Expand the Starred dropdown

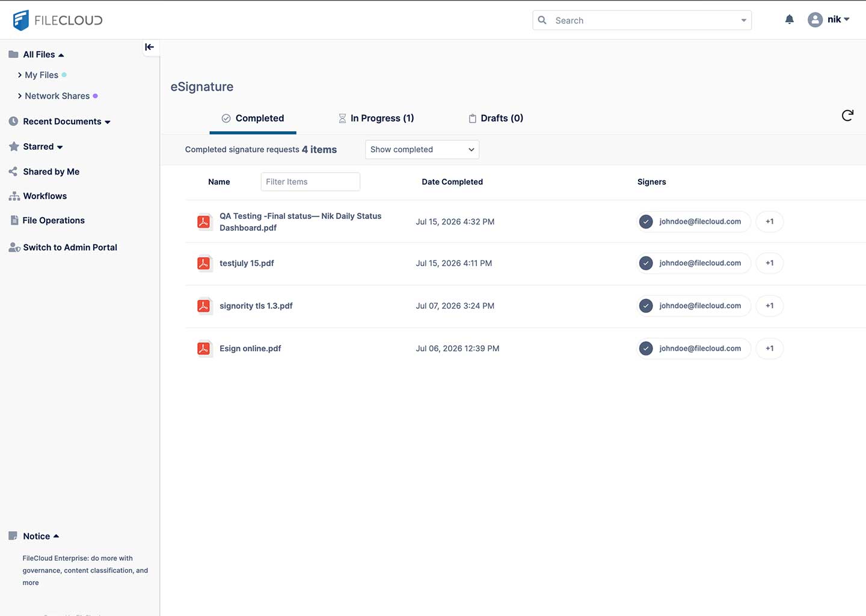(60, 147)
